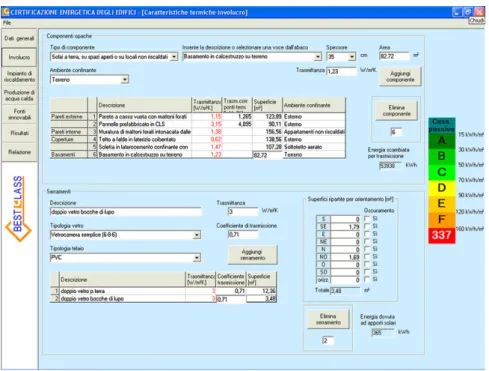The image size is (489, 371).
Task: Select the Involucro tab
Action: coord(19,57)
